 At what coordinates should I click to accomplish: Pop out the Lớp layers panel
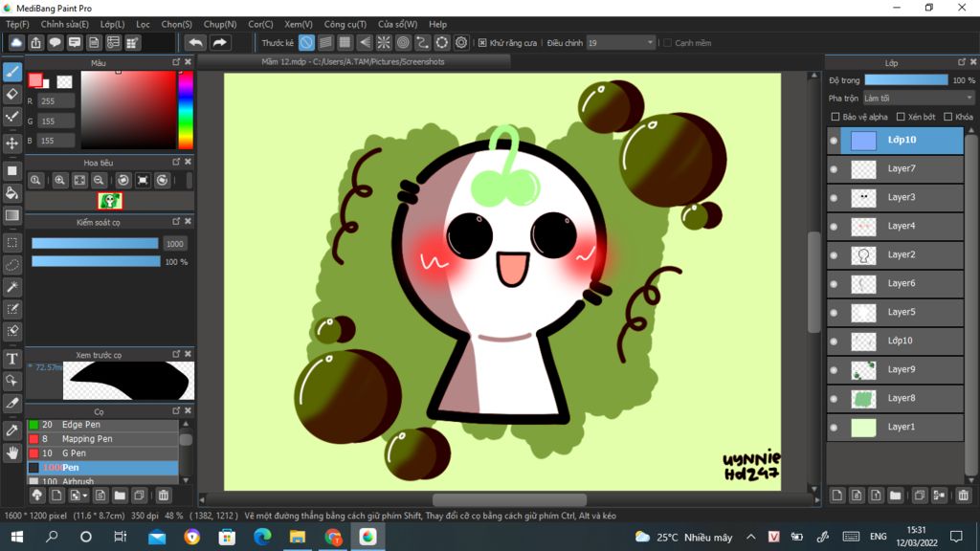(x=962, y=62)
